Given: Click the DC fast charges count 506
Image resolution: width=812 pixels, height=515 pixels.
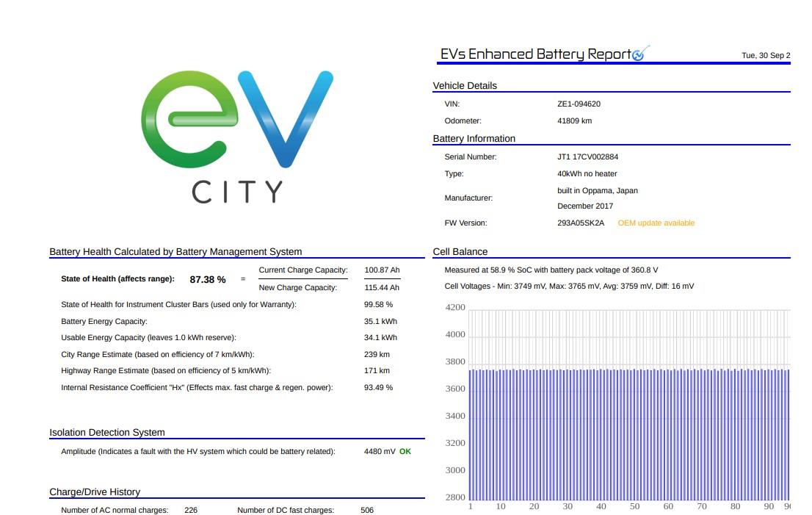Looking at the screenshot, I should tap(367, 511).
